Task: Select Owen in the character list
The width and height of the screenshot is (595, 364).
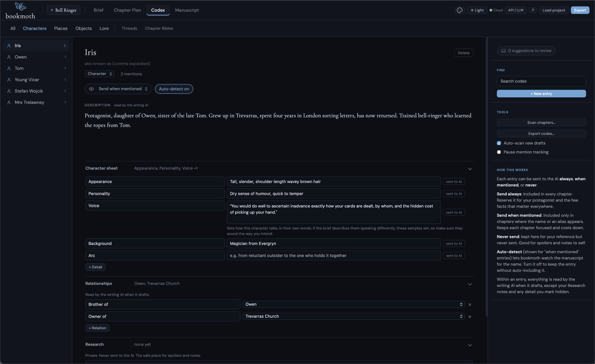Action: 36,57
